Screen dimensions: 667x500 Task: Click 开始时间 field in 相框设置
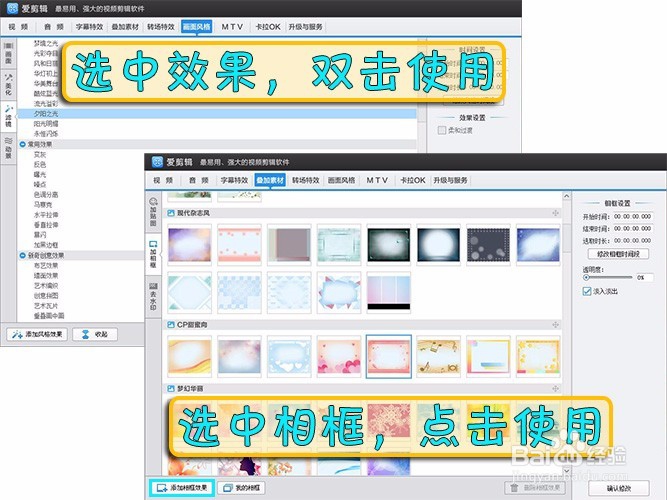pyautogui.click(x=632, y=217)
